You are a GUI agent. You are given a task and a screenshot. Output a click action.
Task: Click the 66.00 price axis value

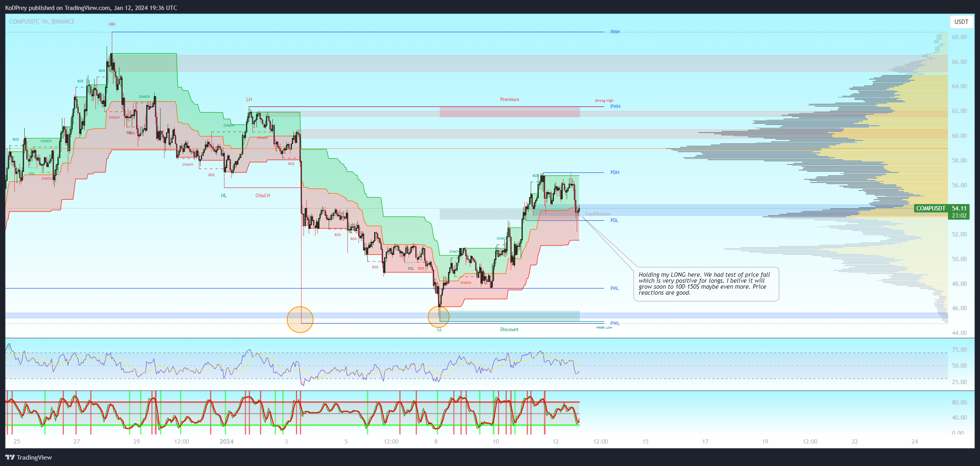(959, 62)
